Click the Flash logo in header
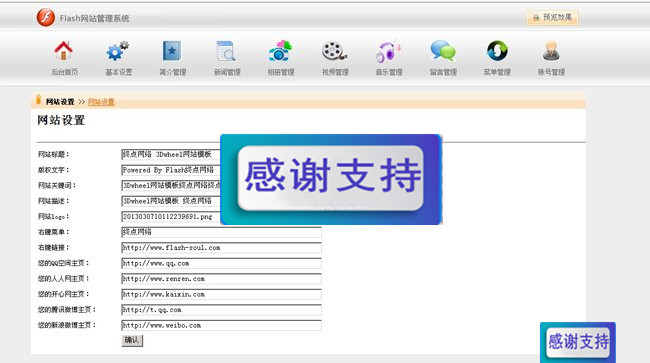Image resolution: width=650 pixels, height=363 pixels. (x=46, y=17)
